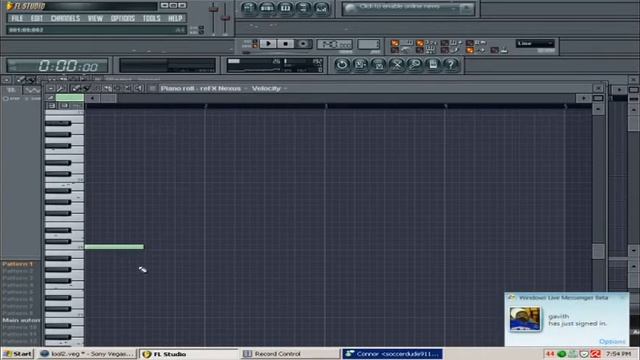640x360 pixels.
Task: Click to enable online news panel
Action: [x=408, y=8]
